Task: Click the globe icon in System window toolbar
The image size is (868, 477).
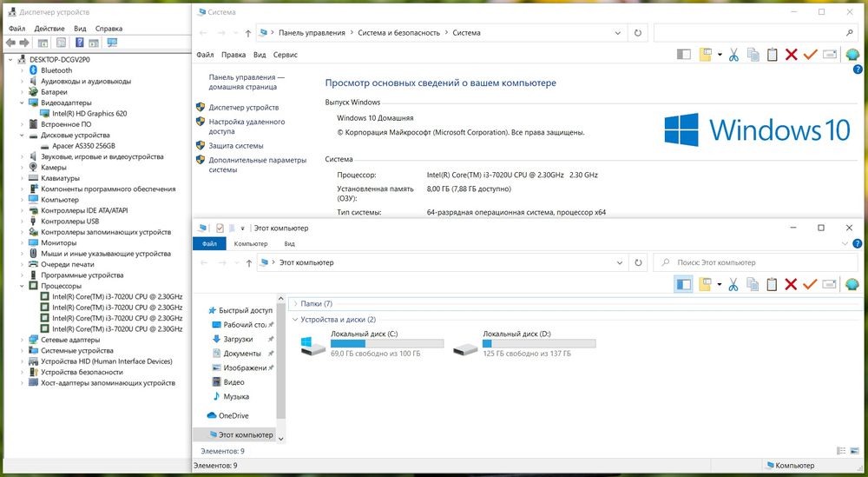Action: [x=852, y=54]
